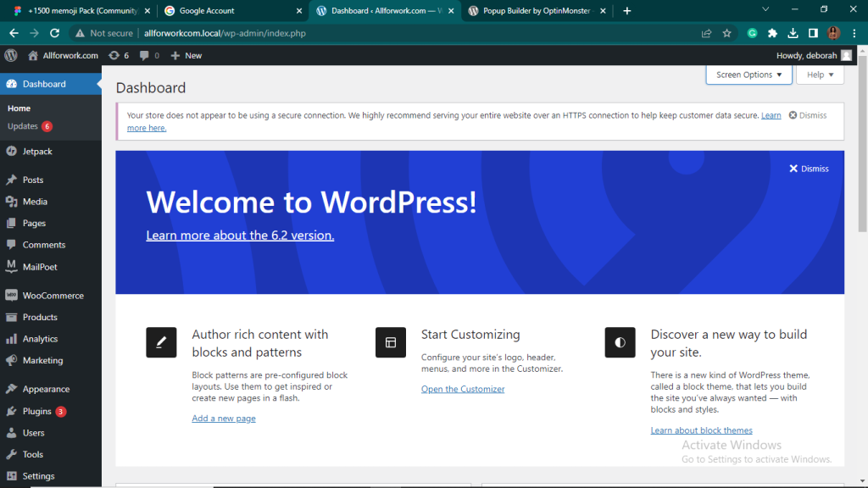Click the Plugins plug icon
868x488 pixels.
[x=12, y=411]
